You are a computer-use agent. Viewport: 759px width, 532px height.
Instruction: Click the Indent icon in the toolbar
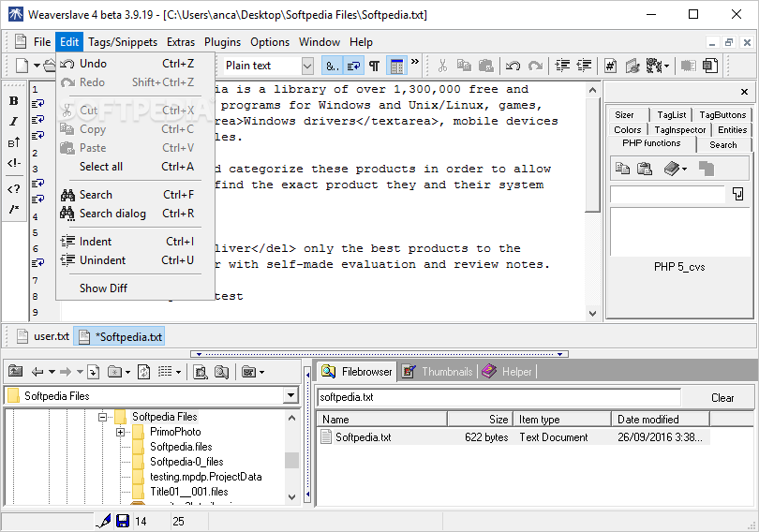tap(562, 66)
